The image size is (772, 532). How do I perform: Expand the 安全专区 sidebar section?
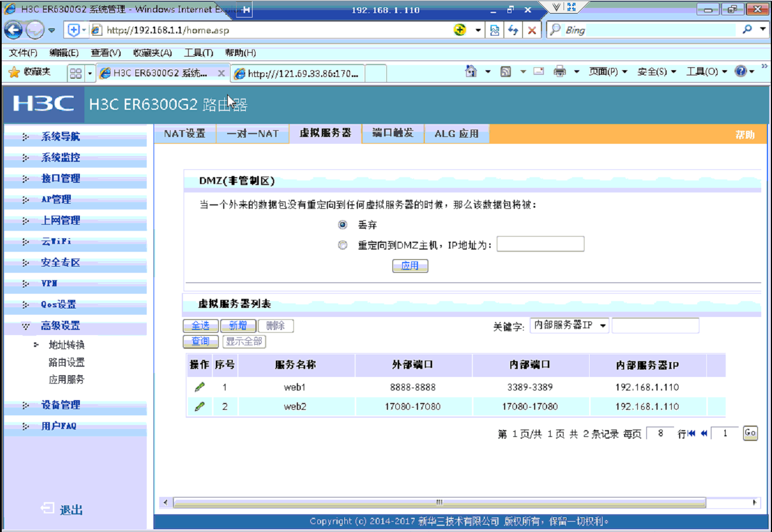tap(60, 263)
